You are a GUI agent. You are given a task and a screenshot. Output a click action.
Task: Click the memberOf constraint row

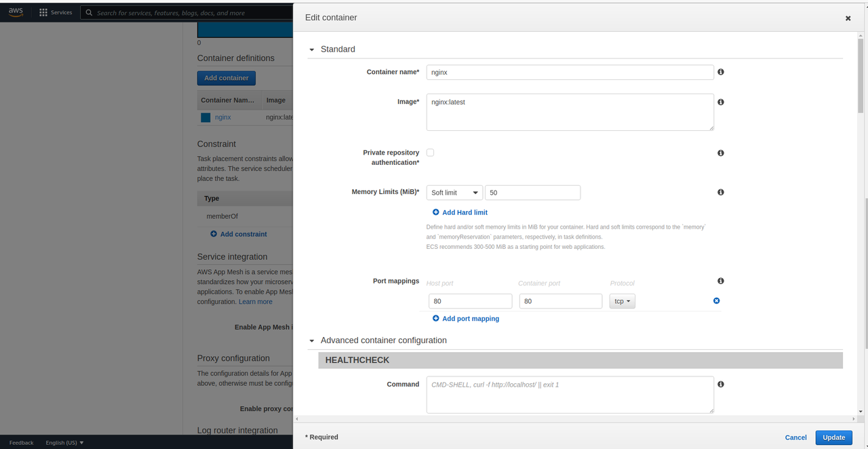pyautogui.click(x=245, y=216)
